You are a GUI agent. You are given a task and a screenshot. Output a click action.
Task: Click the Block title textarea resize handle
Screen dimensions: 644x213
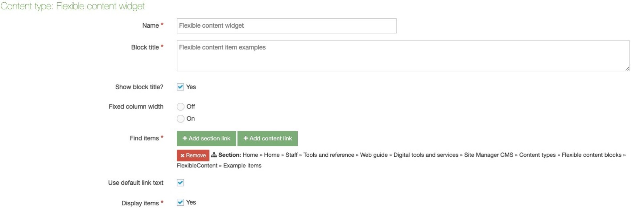point(627,69)
